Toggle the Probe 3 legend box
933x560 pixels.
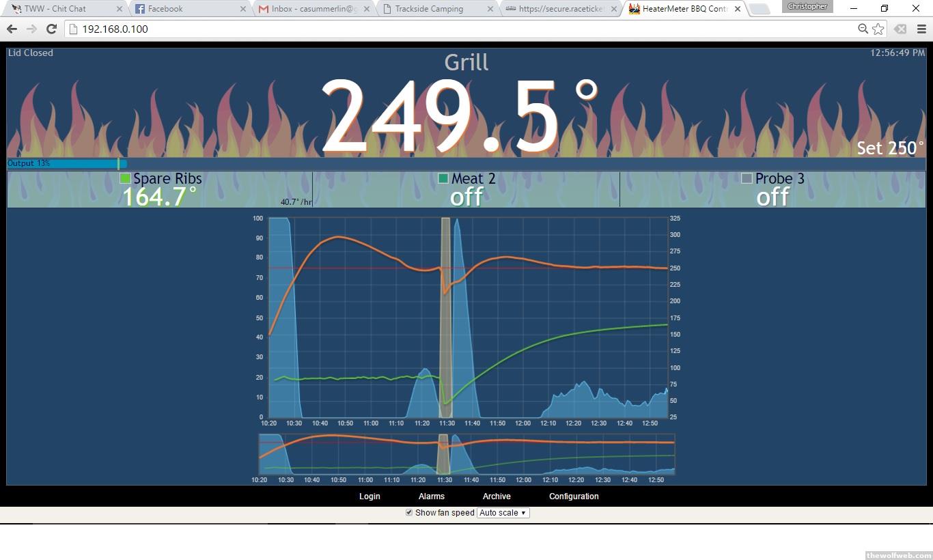(747, 178)
